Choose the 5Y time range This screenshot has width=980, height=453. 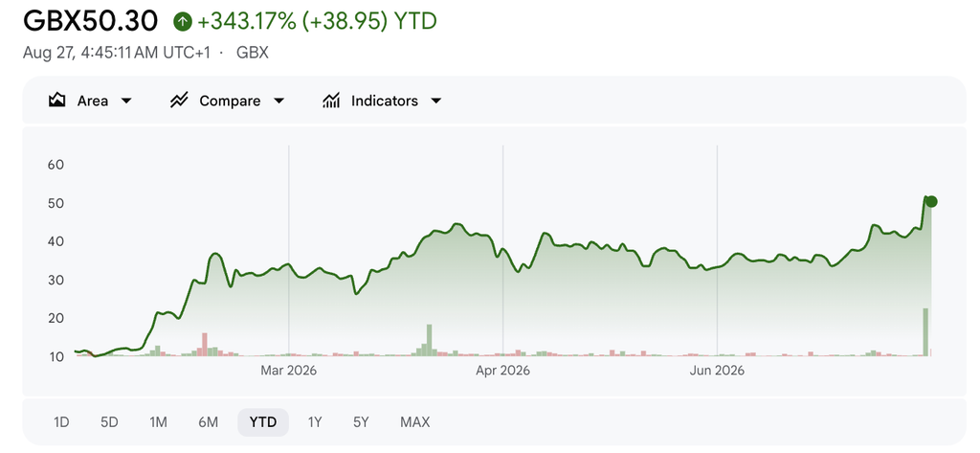click(x=361, y=422)
